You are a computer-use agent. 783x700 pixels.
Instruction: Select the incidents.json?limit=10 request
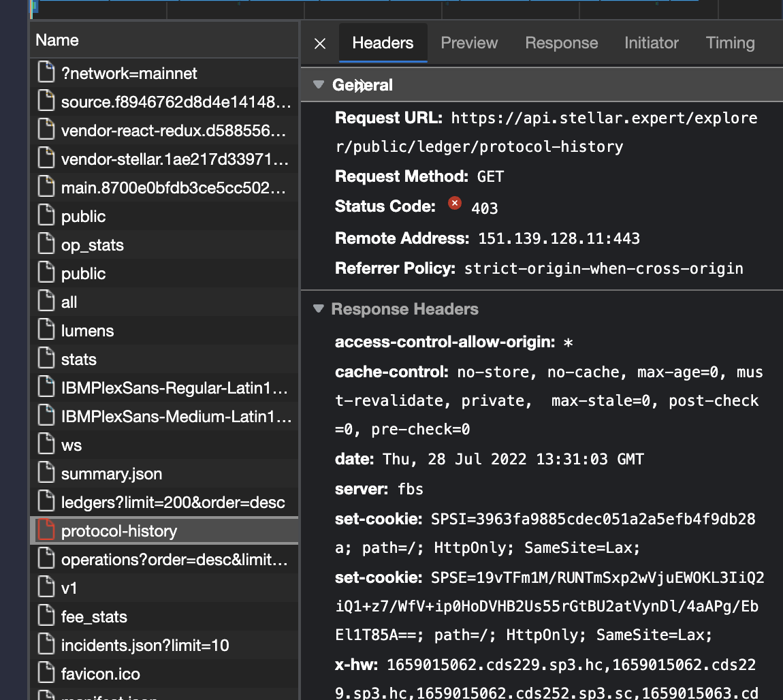click(164, 646)
